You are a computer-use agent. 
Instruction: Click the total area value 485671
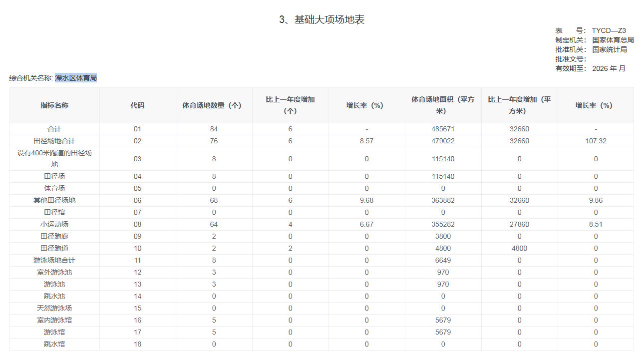click(443, 129)
